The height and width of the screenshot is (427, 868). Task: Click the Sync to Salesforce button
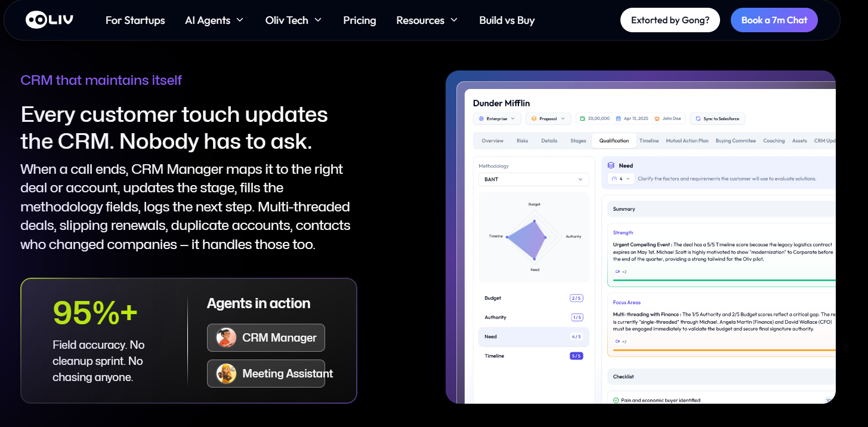(717, 119)
